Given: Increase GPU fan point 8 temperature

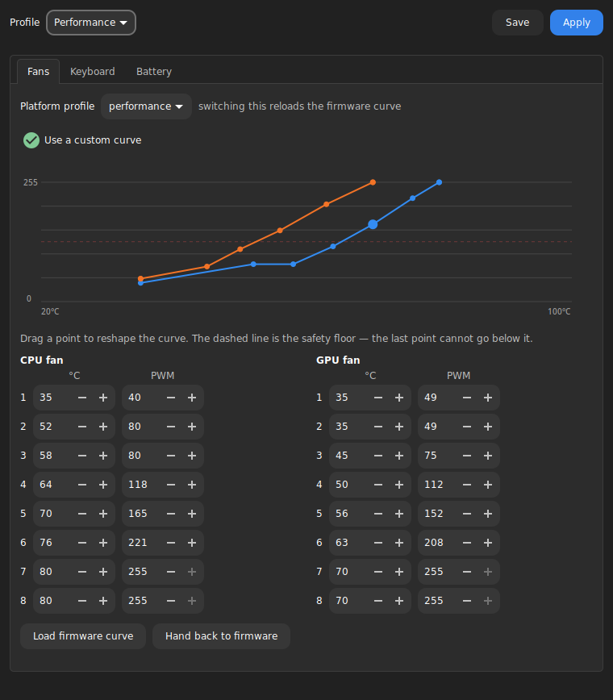Looking at the screenshot, I should tap(399, 601).
